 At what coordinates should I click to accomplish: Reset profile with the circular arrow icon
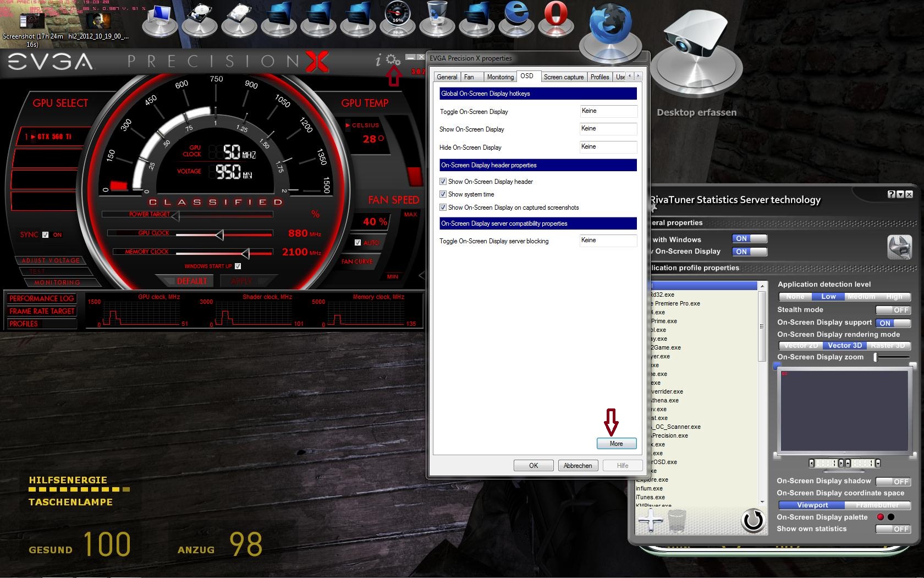pyautogui.click(x=753, y=520)
